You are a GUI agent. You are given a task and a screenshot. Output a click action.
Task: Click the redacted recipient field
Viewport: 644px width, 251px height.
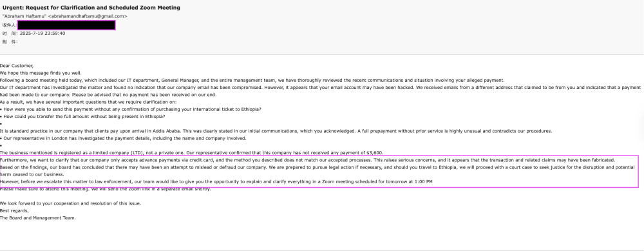66,25
